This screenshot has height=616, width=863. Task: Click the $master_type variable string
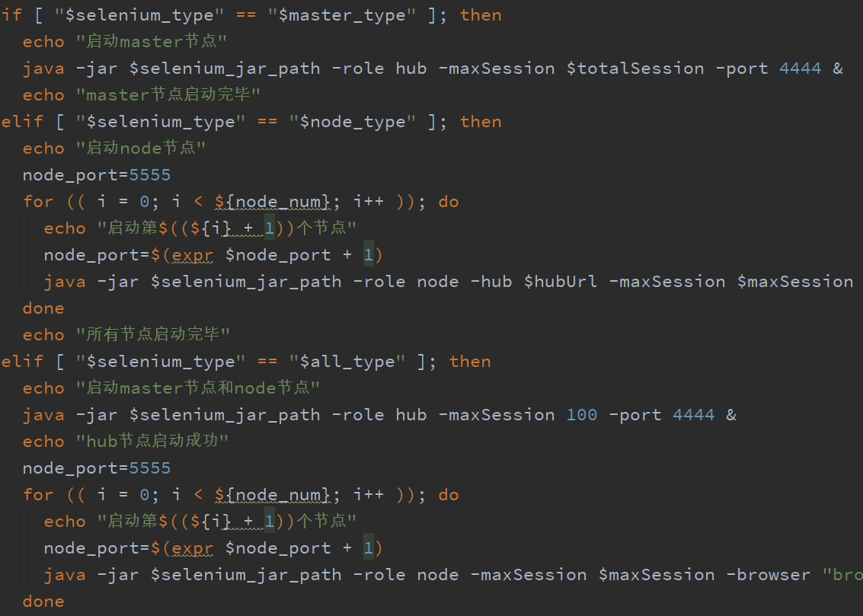(x=343, y=14)
